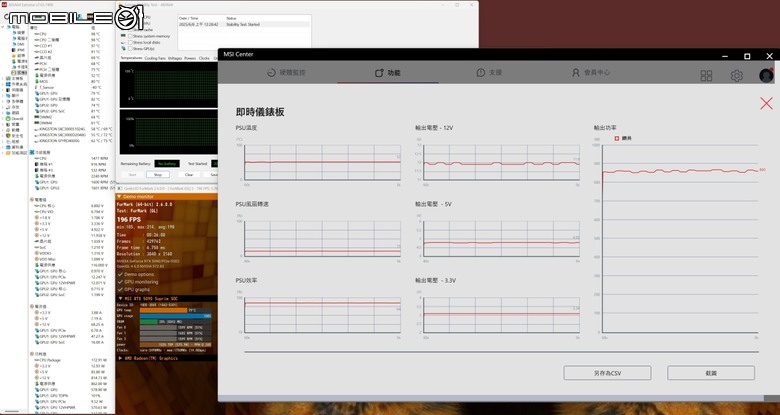Toggle FurMark GPU graphs checkbox
The image size is (780, 415).
120,289
